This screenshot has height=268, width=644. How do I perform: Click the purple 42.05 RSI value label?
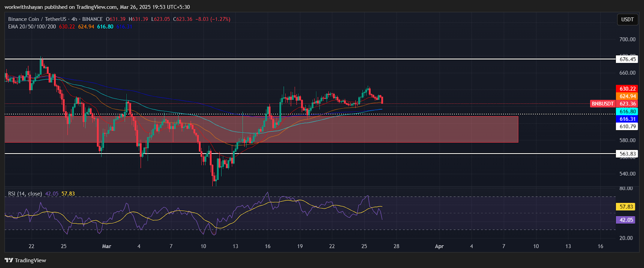626,220
